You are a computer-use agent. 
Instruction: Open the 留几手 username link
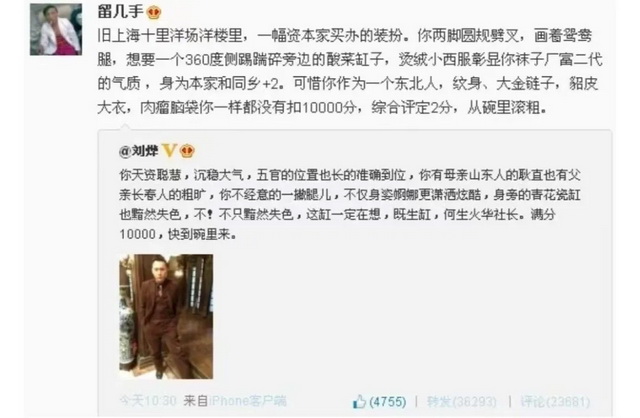pyautogui.click(x=120, y=11)
